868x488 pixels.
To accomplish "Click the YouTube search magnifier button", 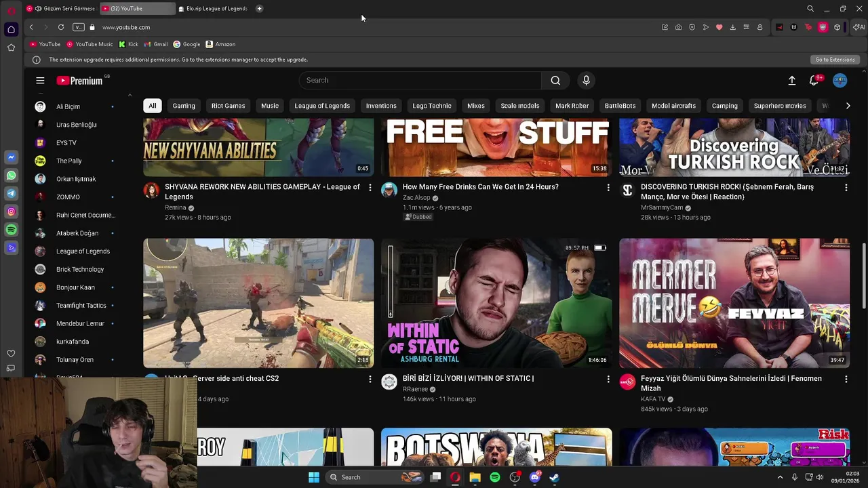I will click(555, 80).
